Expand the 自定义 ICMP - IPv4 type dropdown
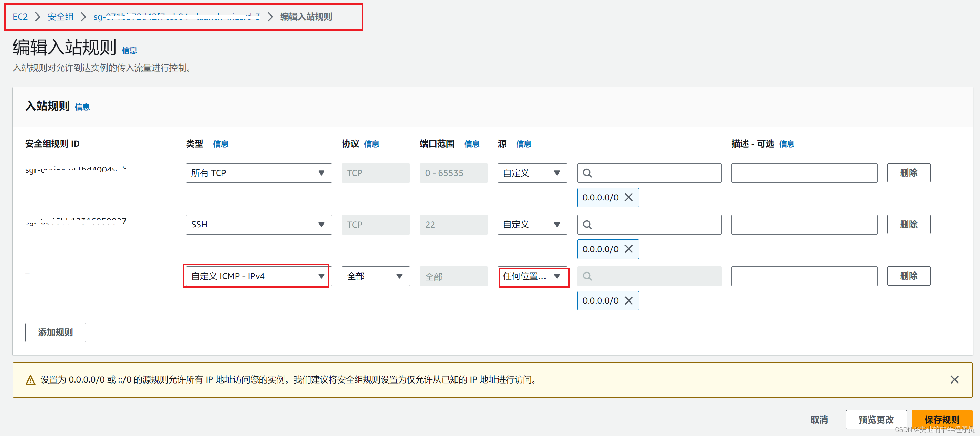The width and height of the screenshot is (980, 436). [259, 276]
